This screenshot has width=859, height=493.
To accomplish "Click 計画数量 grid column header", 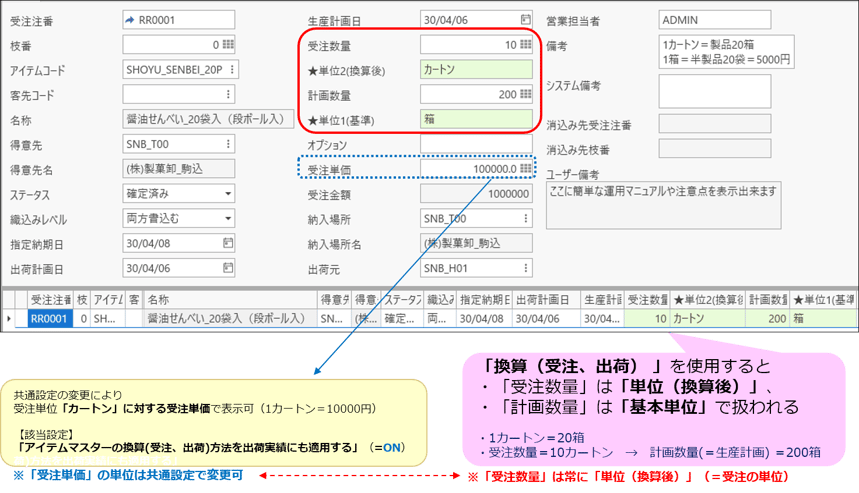I will pos(768,300).
